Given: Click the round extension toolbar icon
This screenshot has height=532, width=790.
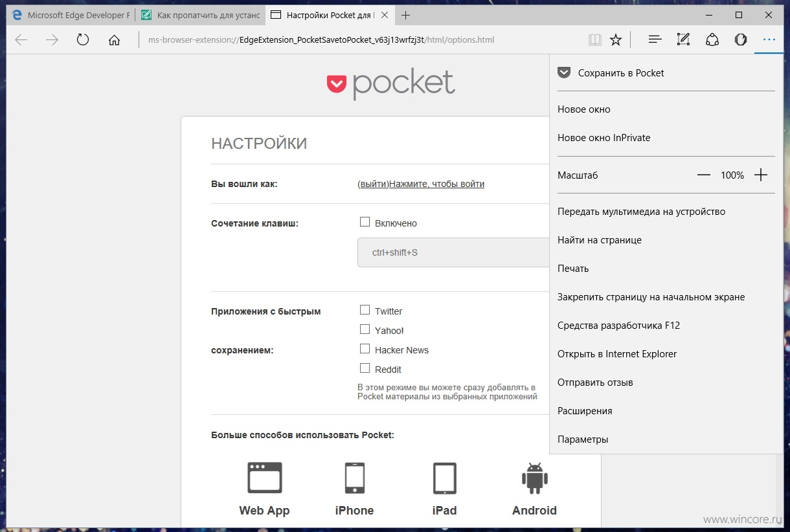Looking at the screenshot, I should (x=741, y=40).
